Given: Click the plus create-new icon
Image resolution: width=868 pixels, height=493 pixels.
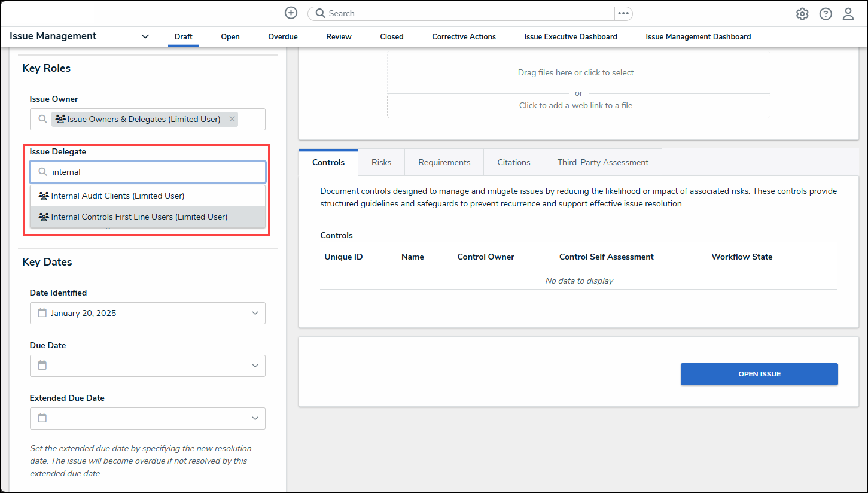Looking at the screenshot, I should coord(291,13).
